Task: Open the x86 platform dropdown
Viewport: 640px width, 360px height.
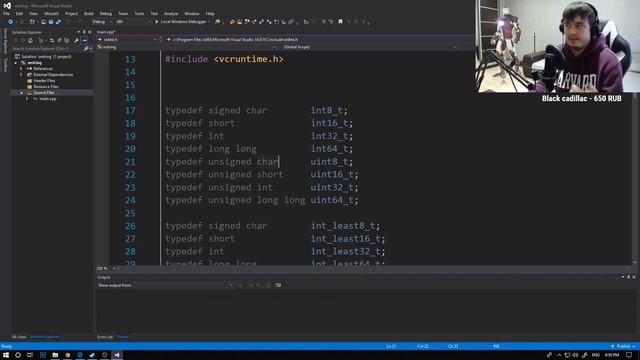Action: point(133,22)
